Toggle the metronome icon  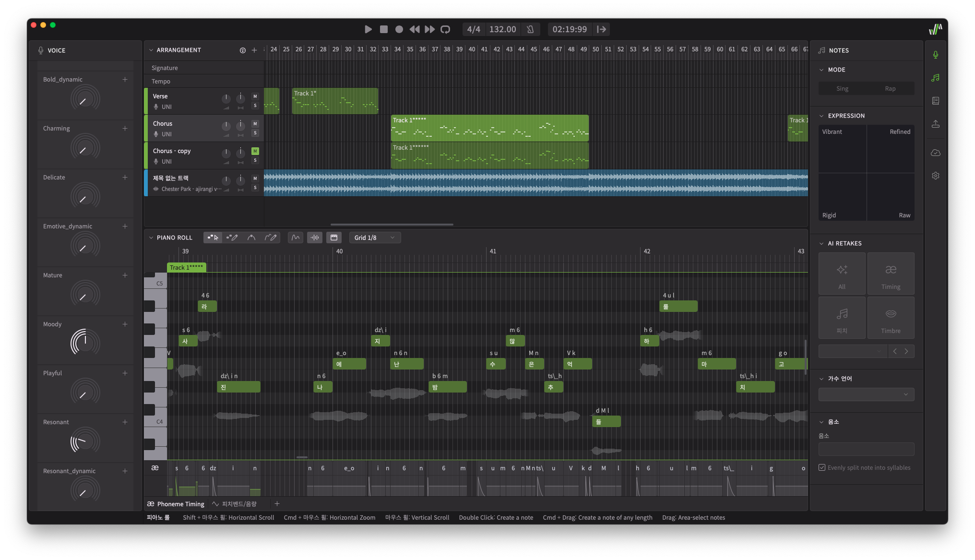[530, 29]
